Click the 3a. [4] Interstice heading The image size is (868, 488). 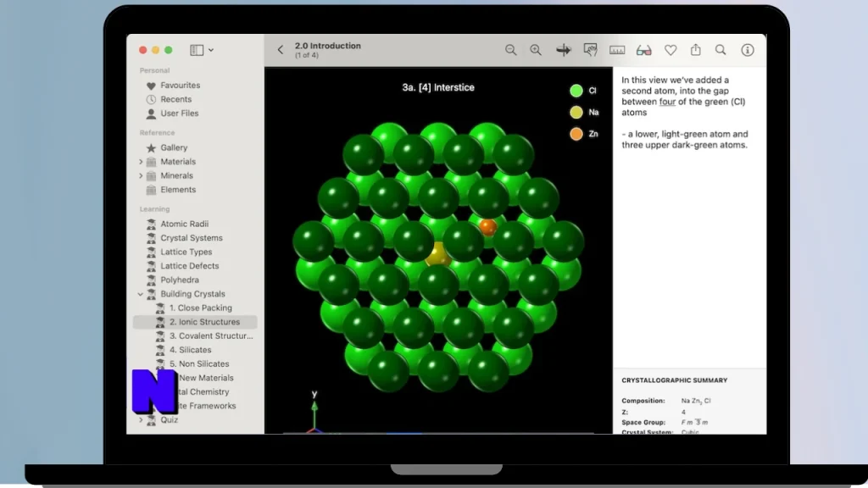(438, 87)
